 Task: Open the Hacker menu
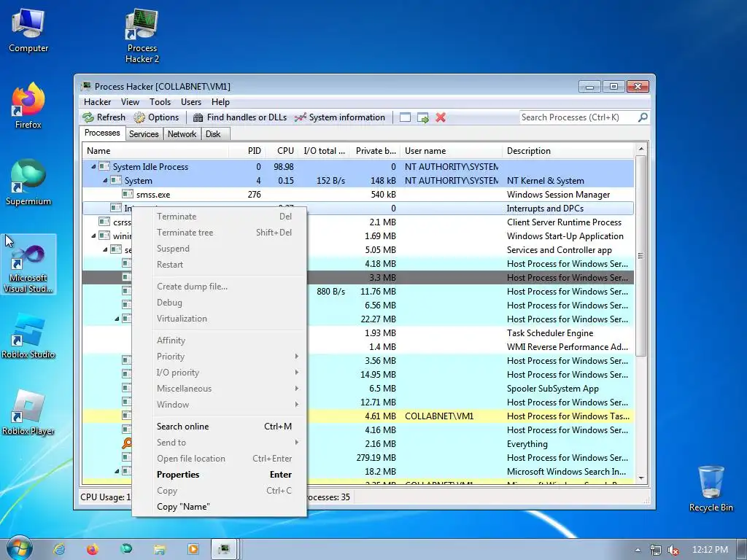pyautogui.click(x=97, y=102)
